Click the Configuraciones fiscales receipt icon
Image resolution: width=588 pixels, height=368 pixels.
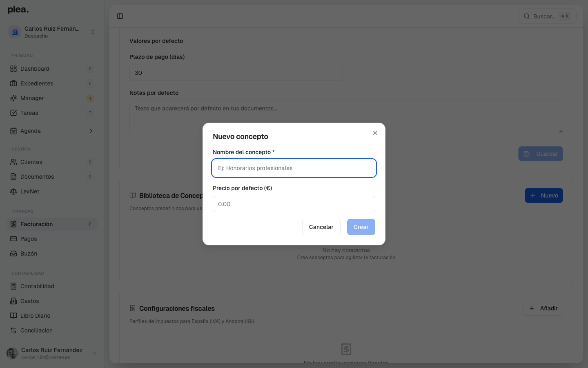pos(133,308)
